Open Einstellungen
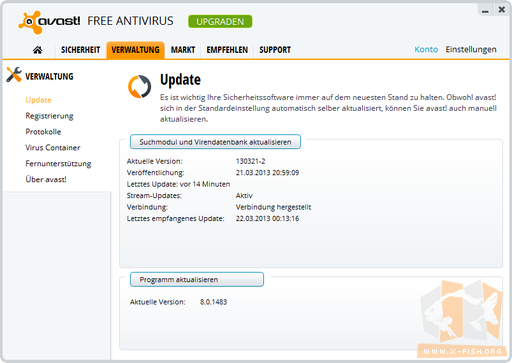The width and height of the screenshot is (512, 363). click(471, 49)
